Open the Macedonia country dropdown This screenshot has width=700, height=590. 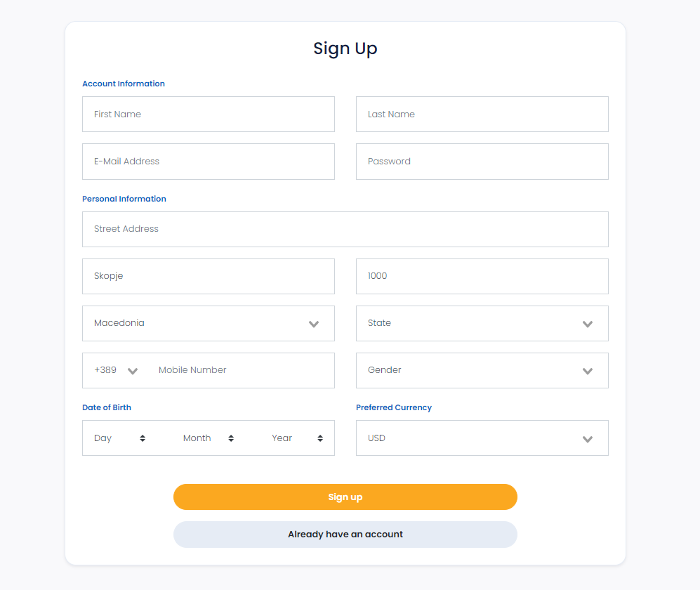click(209, 323)
